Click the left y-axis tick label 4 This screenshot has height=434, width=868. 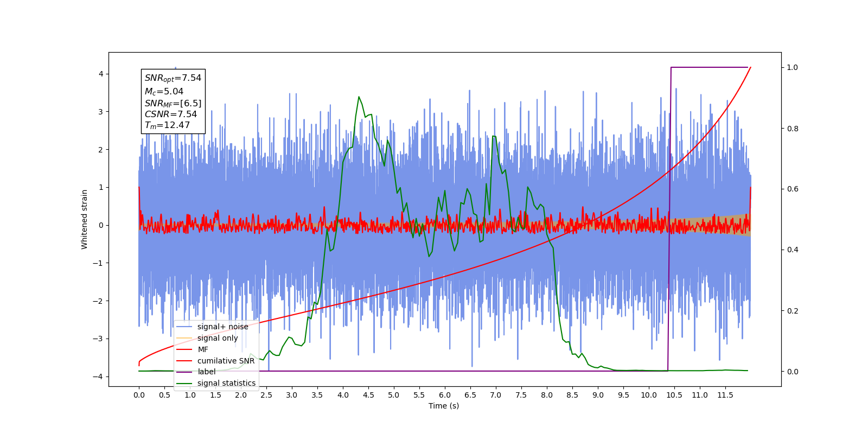point(101,74)
